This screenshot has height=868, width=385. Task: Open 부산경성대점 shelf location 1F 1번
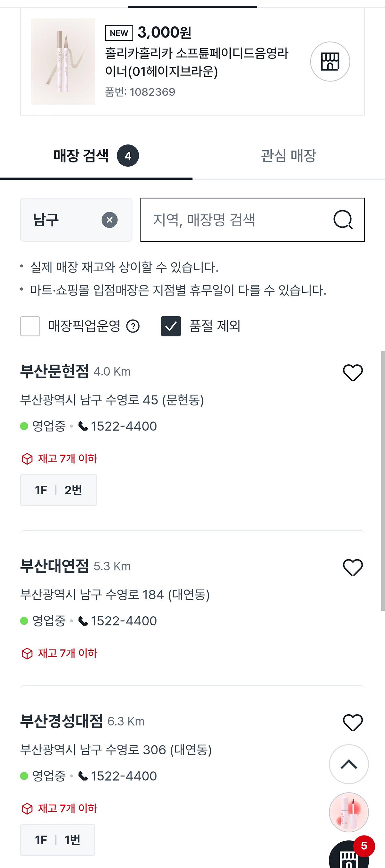click(x=58, y=840)
